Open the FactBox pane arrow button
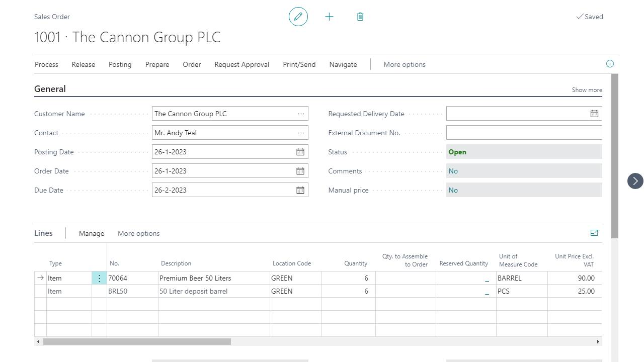This screenshot has height=362, width=644. pyautogui.click(x=635, y=181)
